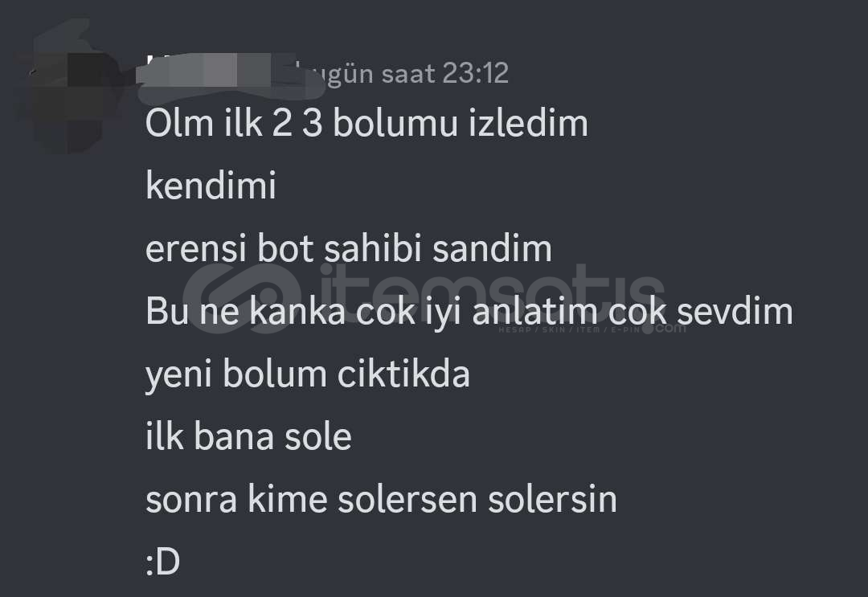Select message 'sonra kime solersen solersin'

click(x=381, y=500)
